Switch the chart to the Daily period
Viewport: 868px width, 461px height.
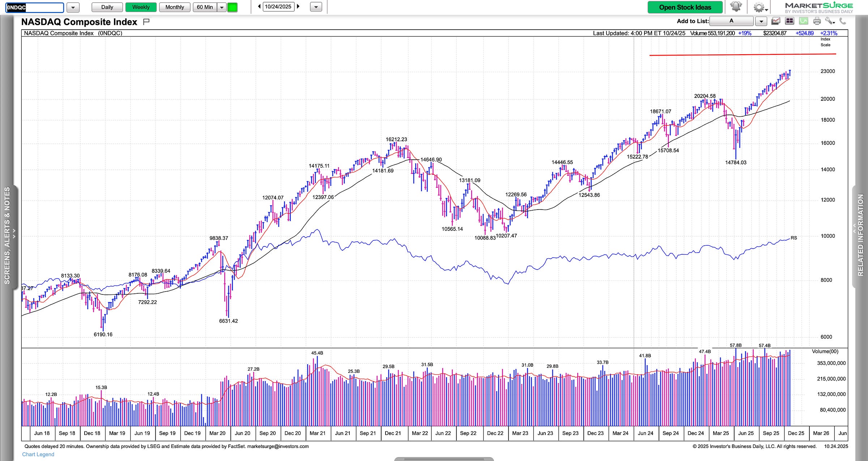click(107, 7)
